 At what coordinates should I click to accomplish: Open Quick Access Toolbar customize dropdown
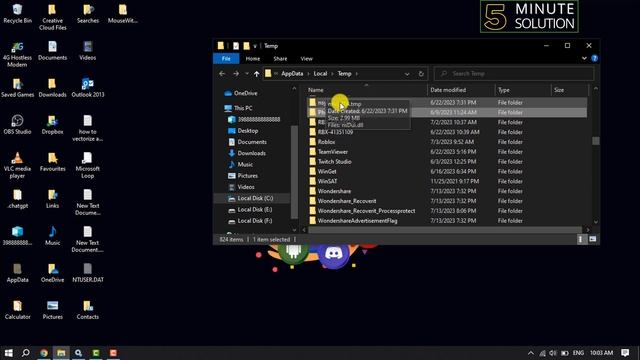pyautogui.click(x=255, y=46)
